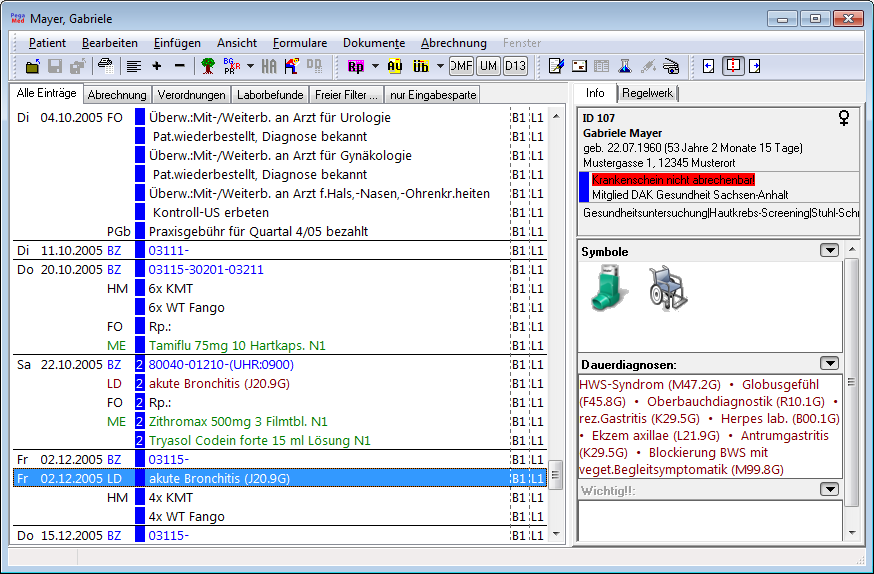874x574 pixels.
Task: Toggle the left-only panel layout button
Action: pyautogui.click(x=709, y=67)
